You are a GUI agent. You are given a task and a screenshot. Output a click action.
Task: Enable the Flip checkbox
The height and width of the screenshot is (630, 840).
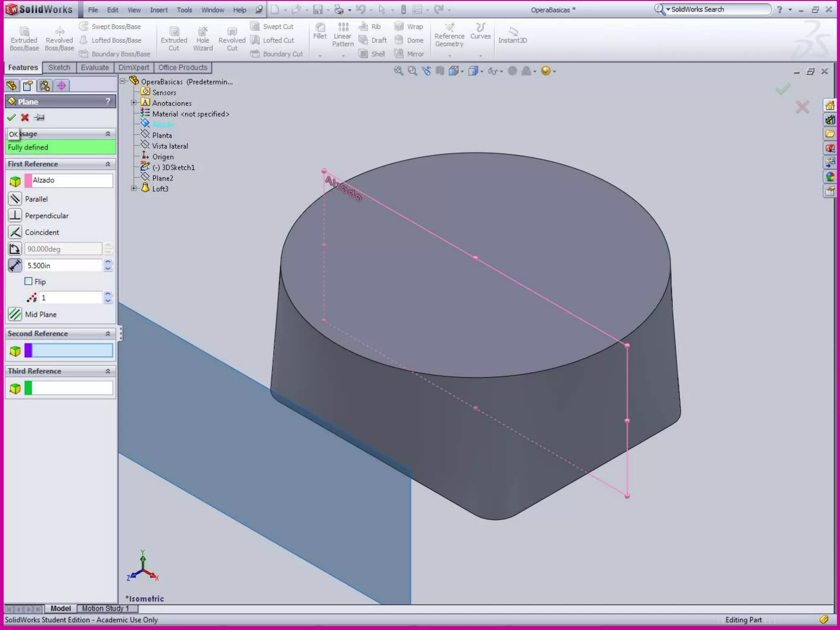(28, 281)
